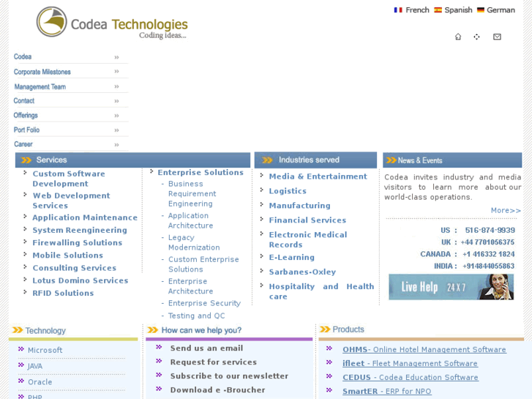The height and width of the screenshot is (399, 532).
Task: Open E-Learning industry link
Action: [291, 258]
